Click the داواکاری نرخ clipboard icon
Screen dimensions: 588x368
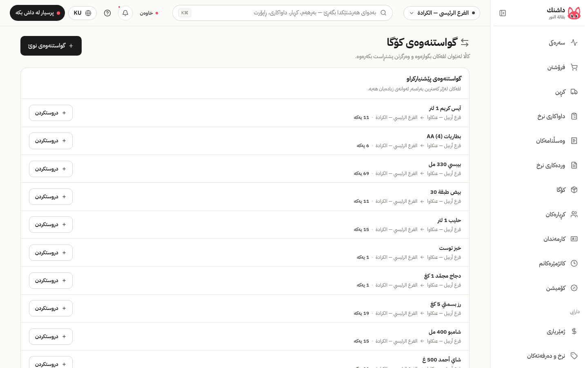click(x=574, y=116)
